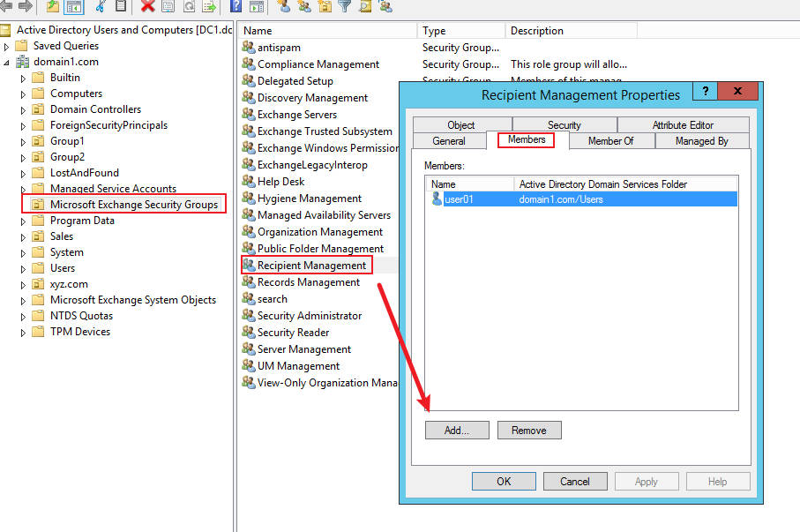Click Remove to delete the selected member

(x=529, y=430)
